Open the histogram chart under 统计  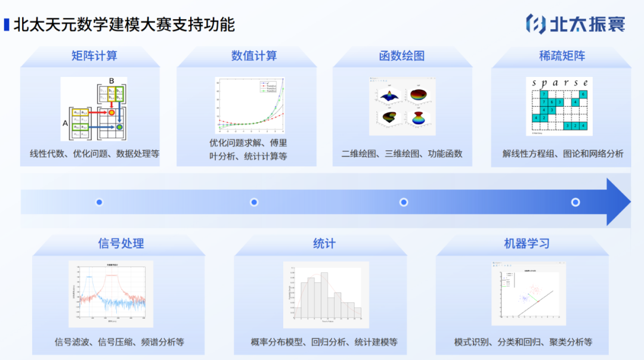[326, 294]
